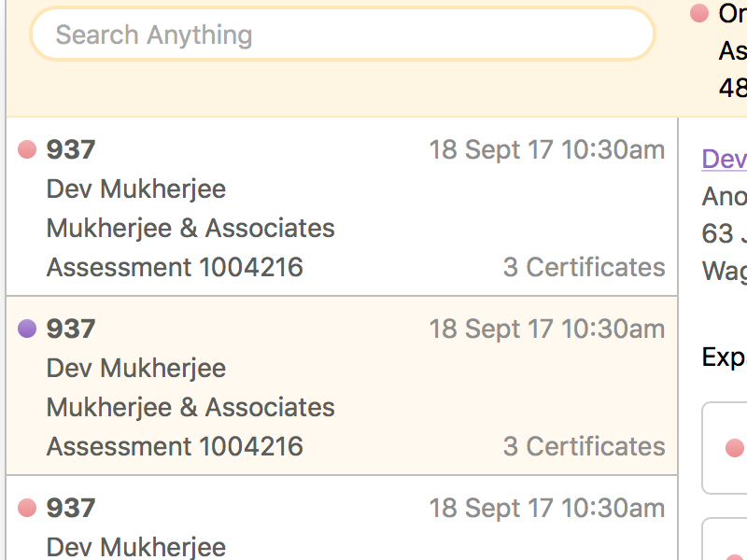Open 3 Certificates on the first entry
Viewport: 747px width, 560px height.
coord(584,268)
